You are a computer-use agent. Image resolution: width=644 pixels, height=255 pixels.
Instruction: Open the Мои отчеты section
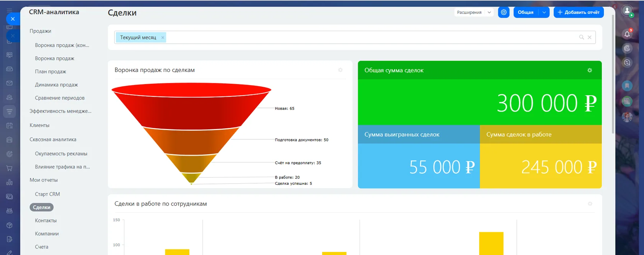click(44, 180)
